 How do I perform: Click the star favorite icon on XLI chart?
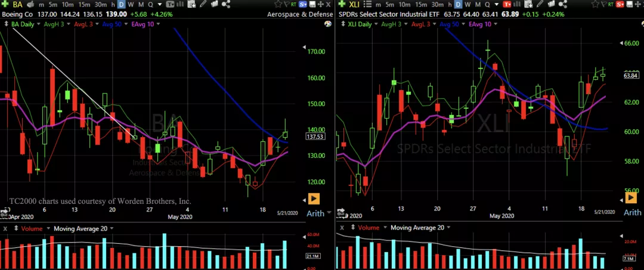pyautogui.click(x=595, y=4)
